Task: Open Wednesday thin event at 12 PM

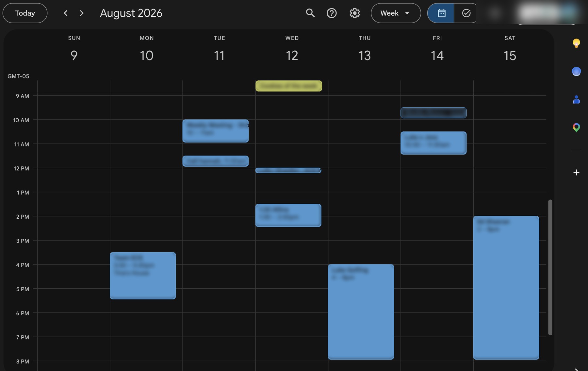Action: pyautogui.click(x=288, y=170)
